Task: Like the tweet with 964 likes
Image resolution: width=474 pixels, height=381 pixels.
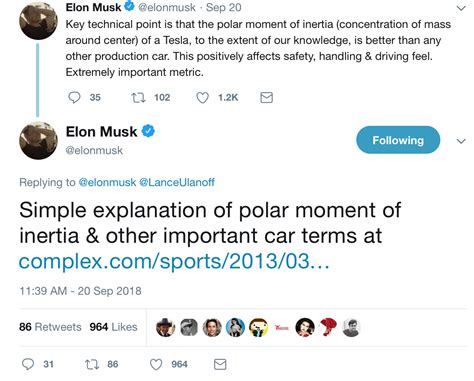Action: 156,364
